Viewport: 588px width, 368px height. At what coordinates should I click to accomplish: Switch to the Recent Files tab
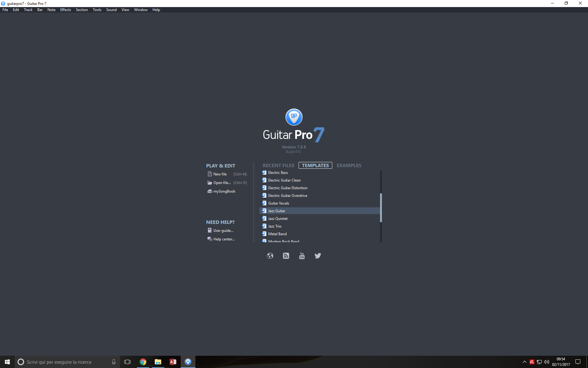pyautogui.click(x=278, y=166)
